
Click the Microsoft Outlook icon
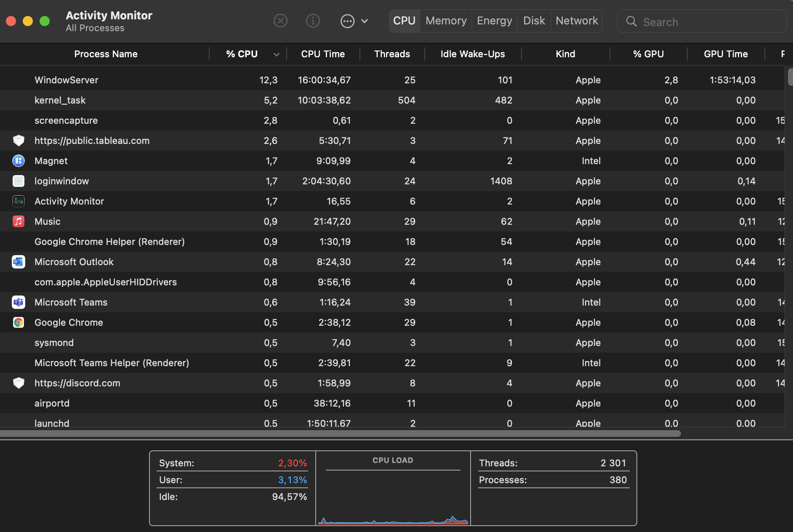[19, 262]
